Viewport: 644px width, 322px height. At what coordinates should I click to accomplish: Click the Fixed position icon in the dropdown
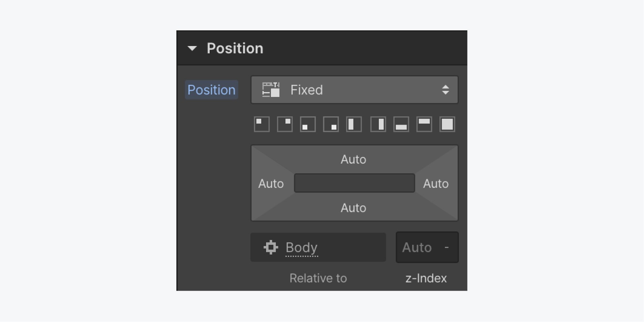[x=271, y=90]
